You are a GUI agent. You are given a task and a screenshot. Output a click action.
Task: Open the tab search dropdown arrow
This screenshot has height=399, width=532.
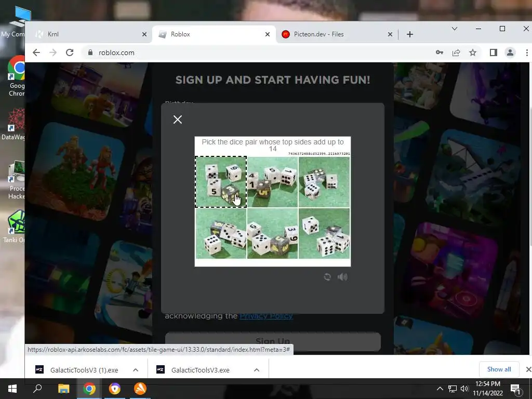pyautogui.click(x=454, y=29)
